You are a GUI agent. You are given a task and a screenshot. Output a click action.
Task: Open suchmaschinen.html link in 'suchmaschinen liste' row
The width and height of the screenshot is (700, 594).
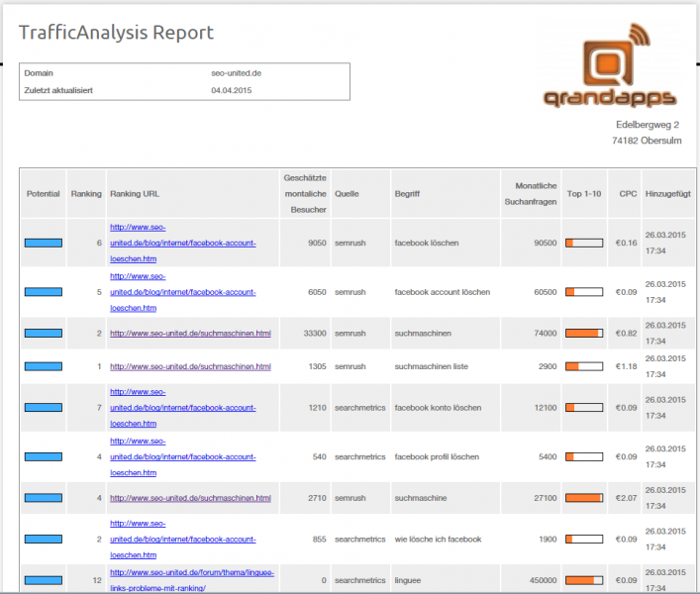(191, 366)
